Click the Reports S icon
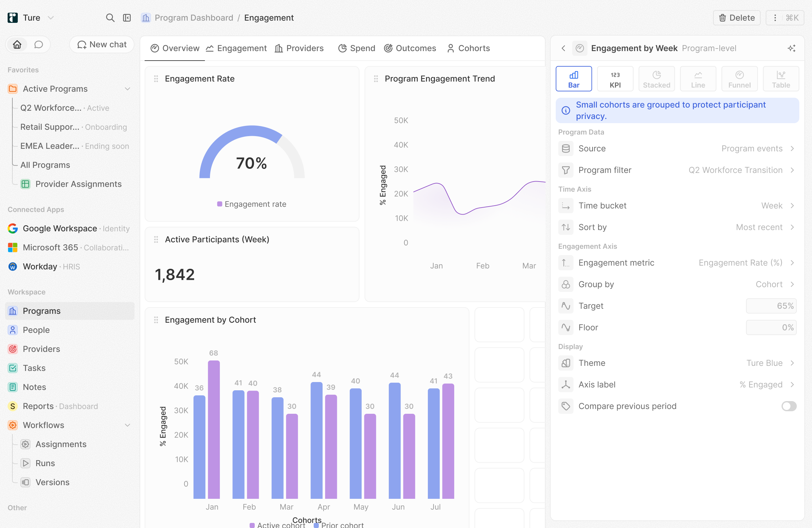 click(x=13, y=406)
